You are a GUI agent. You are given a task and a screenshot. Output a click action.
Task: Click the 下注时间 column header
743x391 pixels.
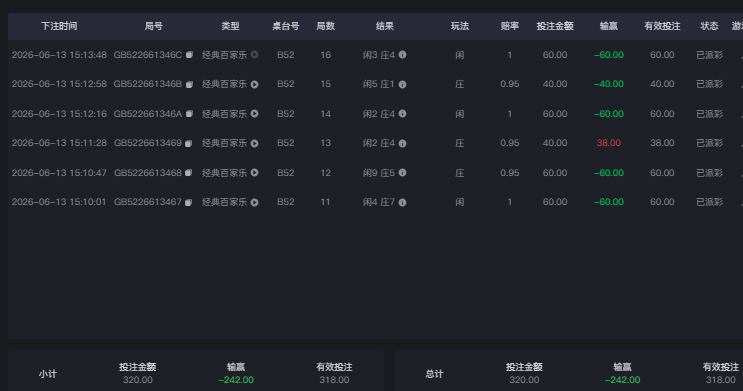point(59,26)
